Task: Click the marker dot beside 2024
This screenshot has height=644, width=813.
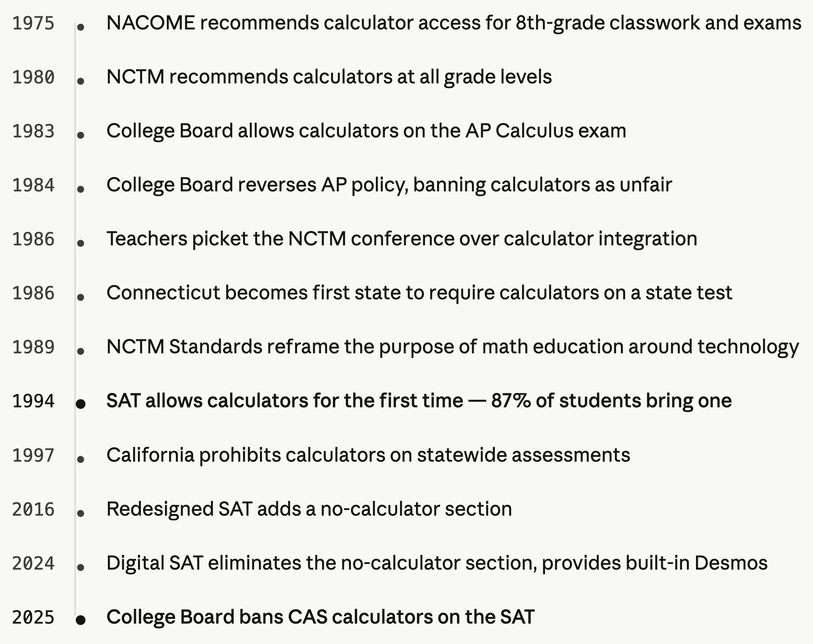Action: [80, 567]
